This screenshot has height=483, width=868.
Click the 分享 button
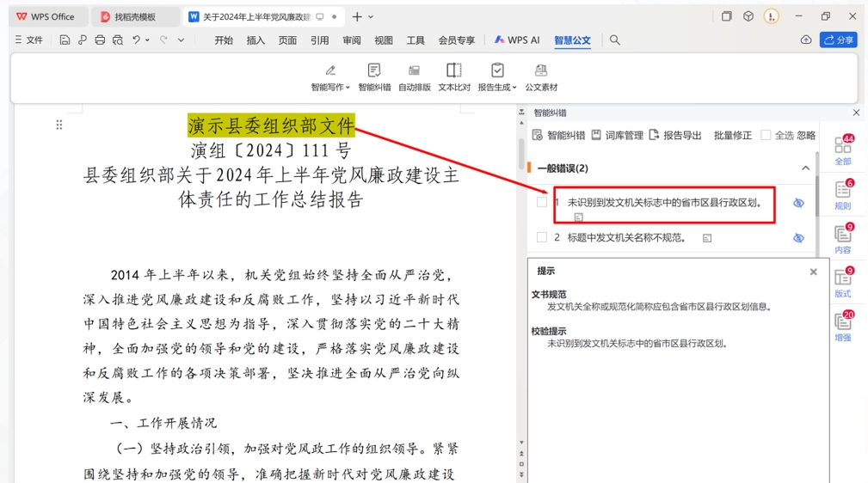point(839,40)
